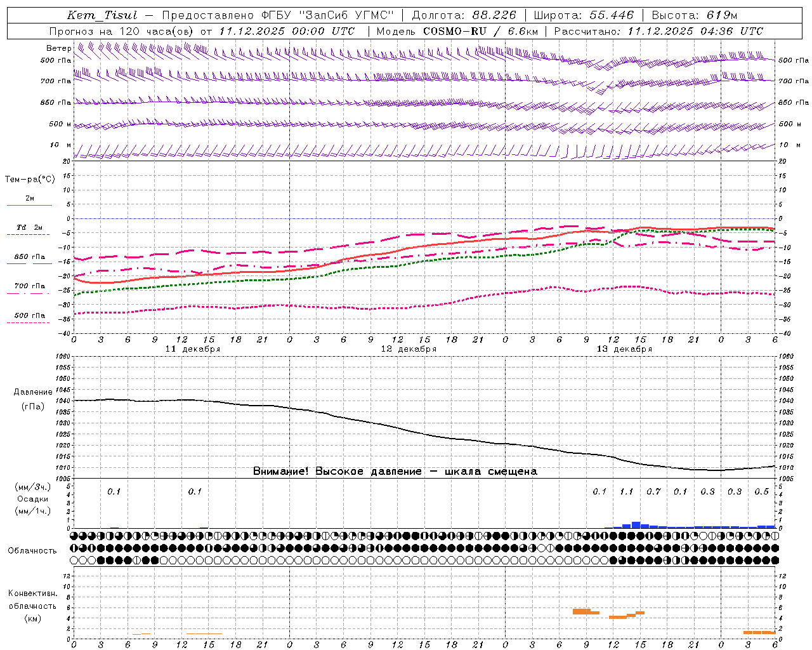Image resolution: width=812 pixels, height=650 pixels.
Task: Click the latitude value Широта: 55.446
Action: [584, 15]
